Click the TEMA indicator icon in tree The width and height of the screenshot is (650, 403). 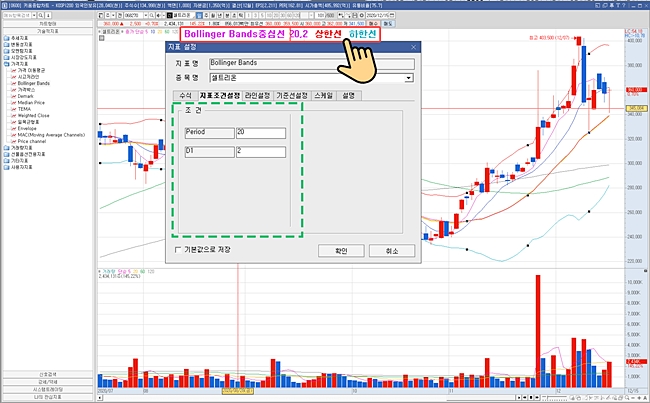pyautogui.click(x=14, y=109)
